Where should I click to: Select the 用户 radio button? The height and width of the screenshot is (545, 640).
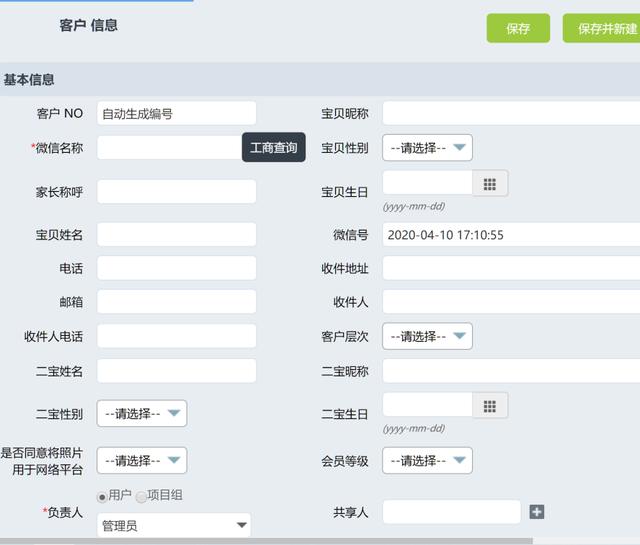click(x=102, y=496)
